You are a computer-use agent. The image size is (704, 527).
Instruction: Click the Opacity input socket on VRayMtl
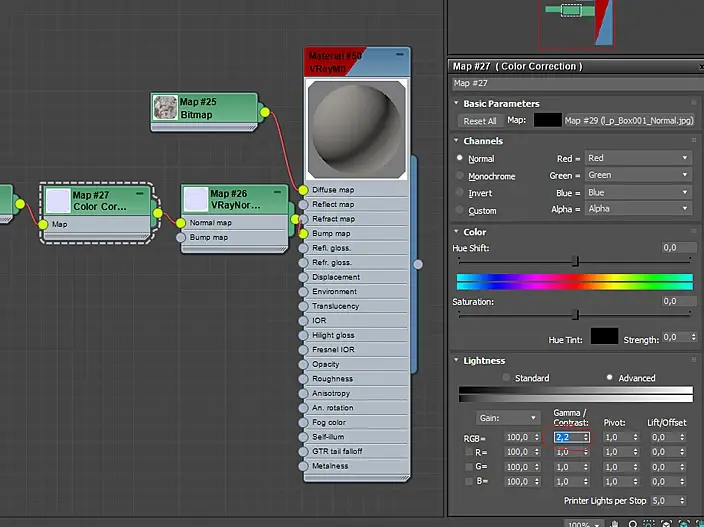tap(303, 365)
